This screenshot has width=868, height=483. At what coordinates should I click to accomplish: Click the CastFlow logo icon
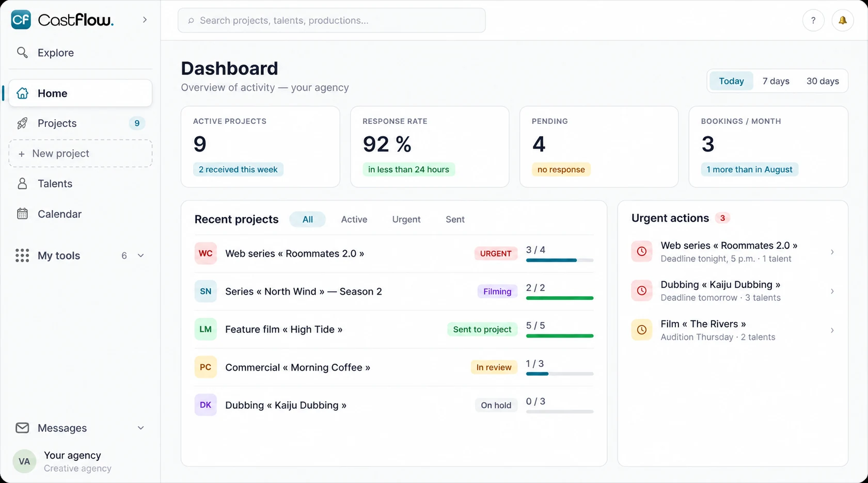(x=21, y=20)
